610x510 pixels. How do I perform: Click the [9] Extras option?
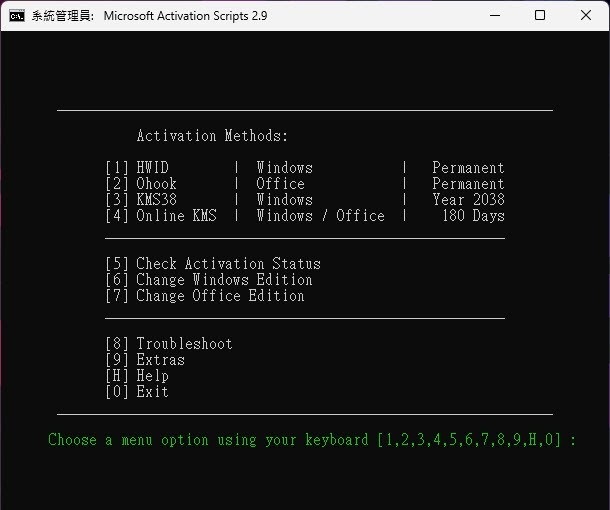[x=145, y=360]
